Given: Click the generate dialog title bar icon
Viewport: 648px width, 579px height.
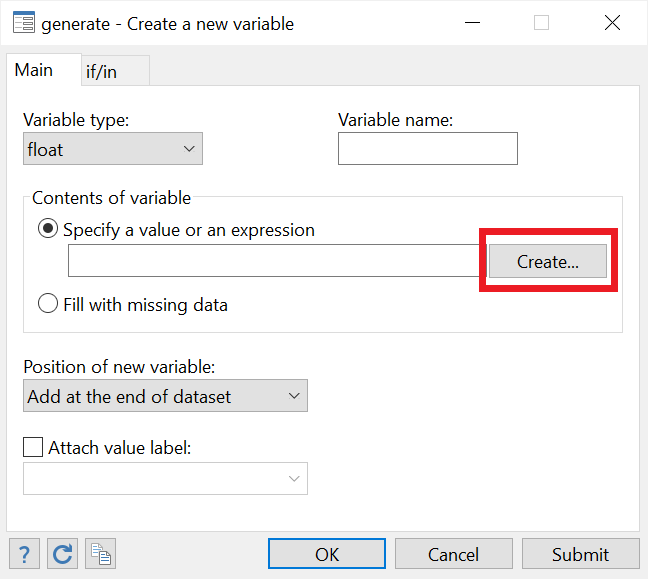Looking at the screenshot, I should tap(24, 23).
